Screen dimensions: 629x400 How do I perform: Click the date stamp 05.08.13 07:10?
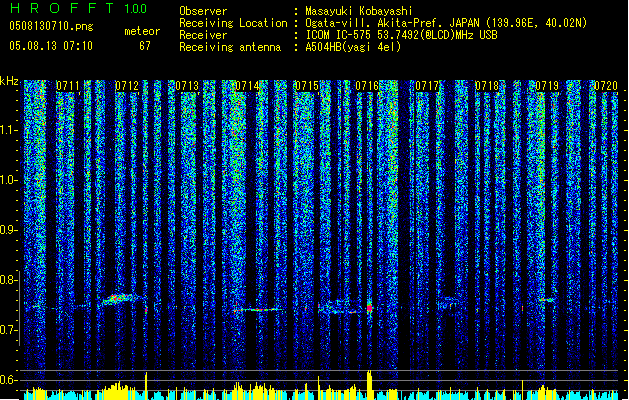click(x=51, y=46)
